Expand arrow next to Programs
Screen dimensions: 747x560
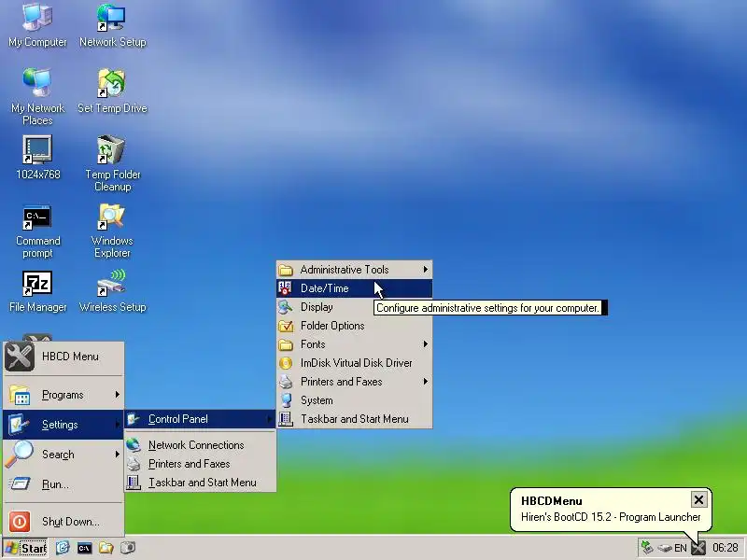click(x=118, y=395)
